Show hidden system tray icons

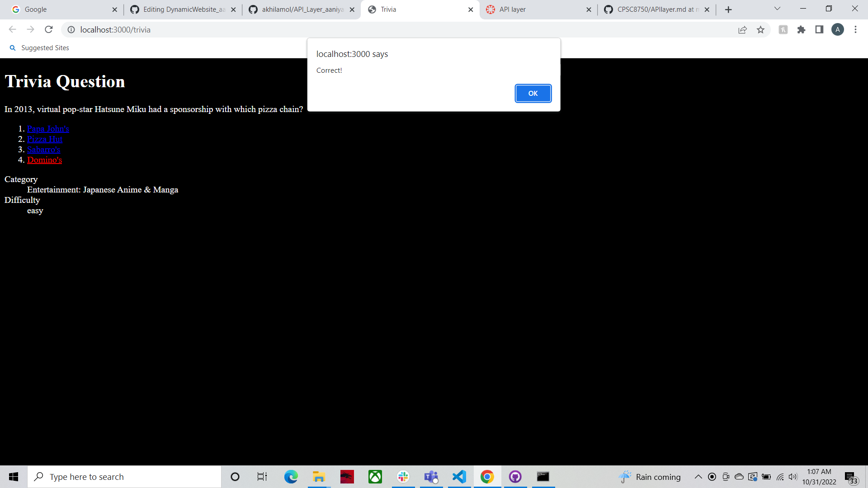(x=698, y=477)
